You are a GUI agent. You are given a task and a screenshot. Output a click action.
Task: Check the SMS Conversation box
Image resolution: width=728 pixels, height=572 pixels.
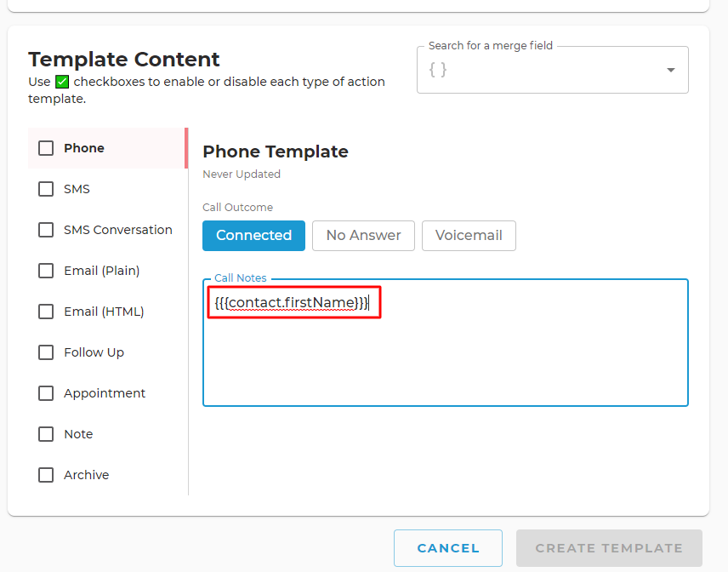[x=46, y=230]
